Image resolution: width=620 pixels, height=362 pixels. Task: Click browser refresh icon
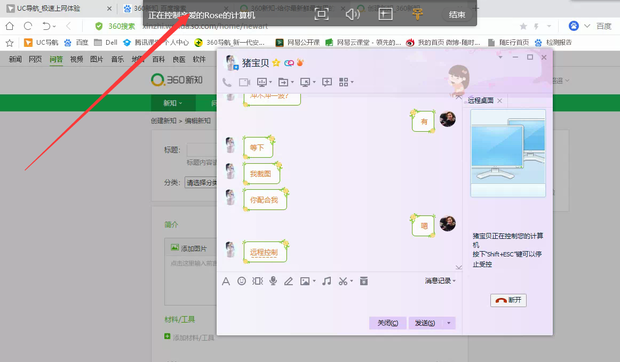point(28,26)
